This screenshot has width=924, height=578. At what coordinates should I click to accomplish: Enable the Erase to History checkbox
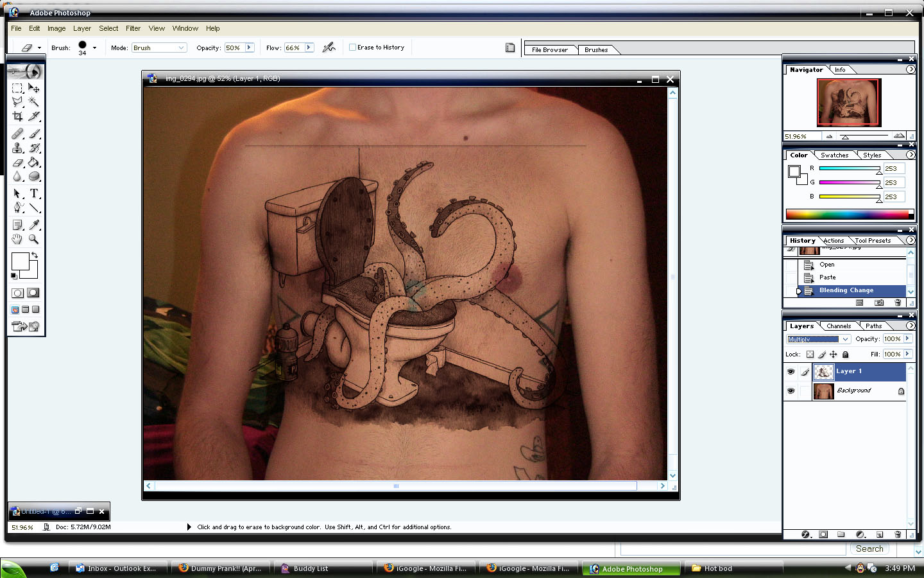[x=352, y=47]
